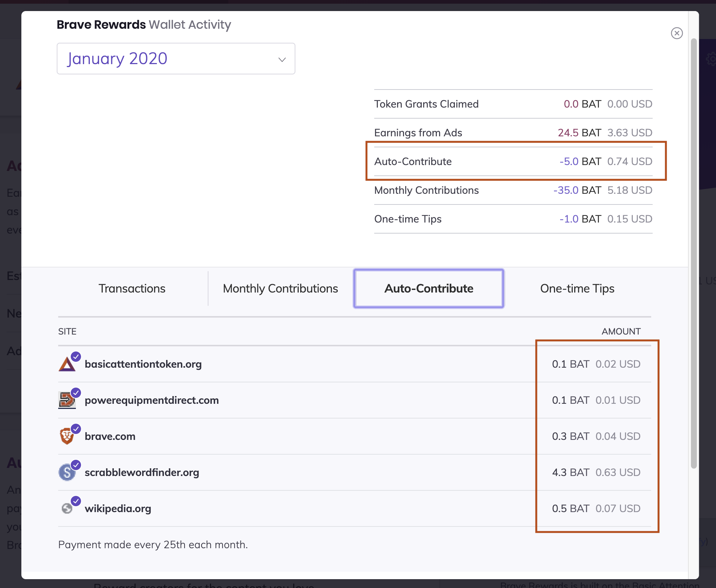Click verified checkmark badge on wikipedia.org
Viewport: 716px width, 588px height.
pos(76,501)
